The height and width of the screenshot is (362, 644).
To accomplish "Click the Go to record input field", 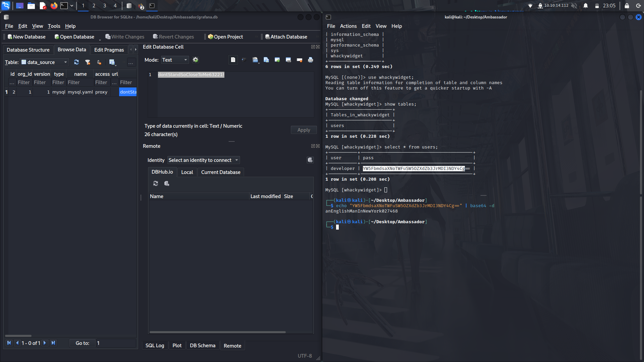I will 116,343.
